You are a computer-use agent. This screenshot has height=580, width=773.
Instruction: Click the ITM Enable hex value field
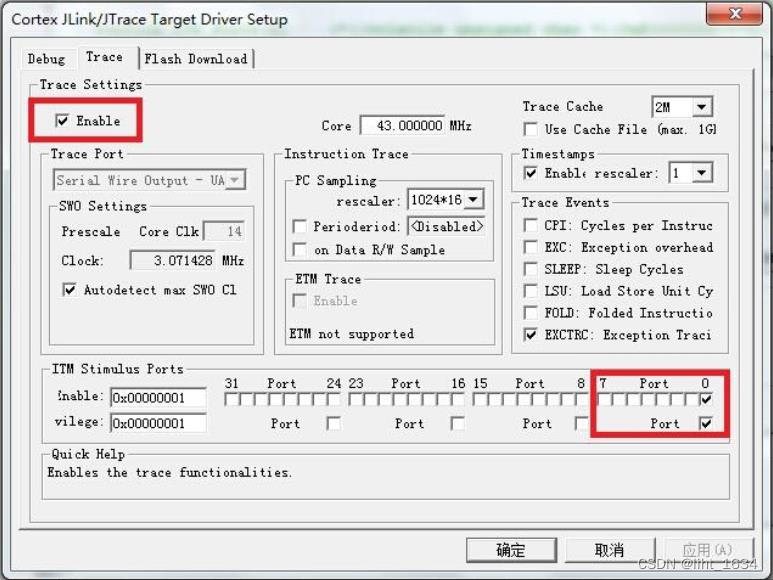[x=158, y=398]
